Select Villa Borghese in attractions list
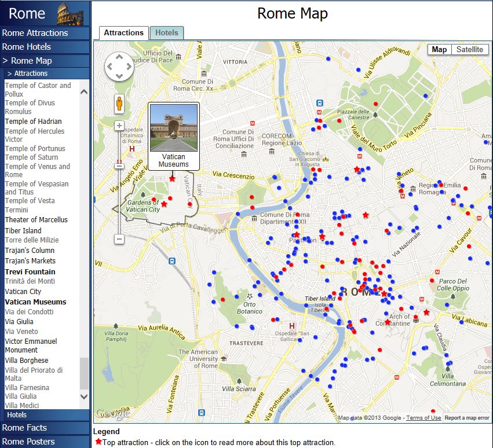 (27, 361)
